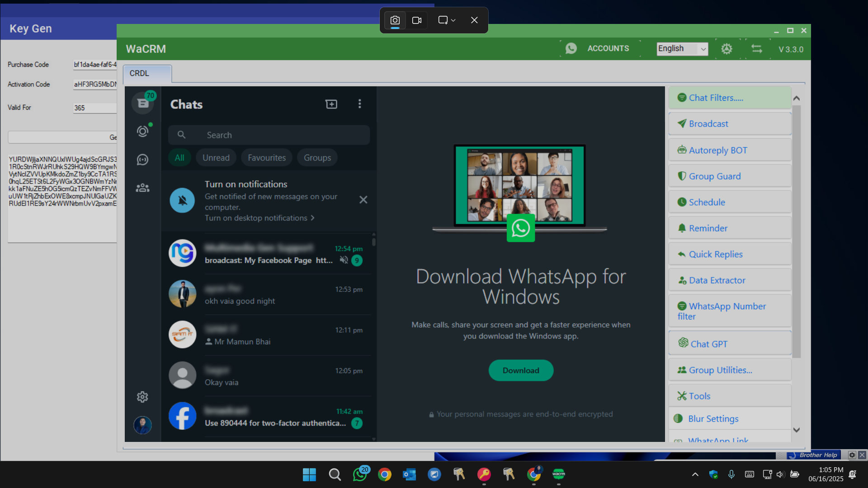The width and height of the screenshot is (868, 488).
Task: Open the WhatsApp Accounts icon in header
Action: (571, 48)
